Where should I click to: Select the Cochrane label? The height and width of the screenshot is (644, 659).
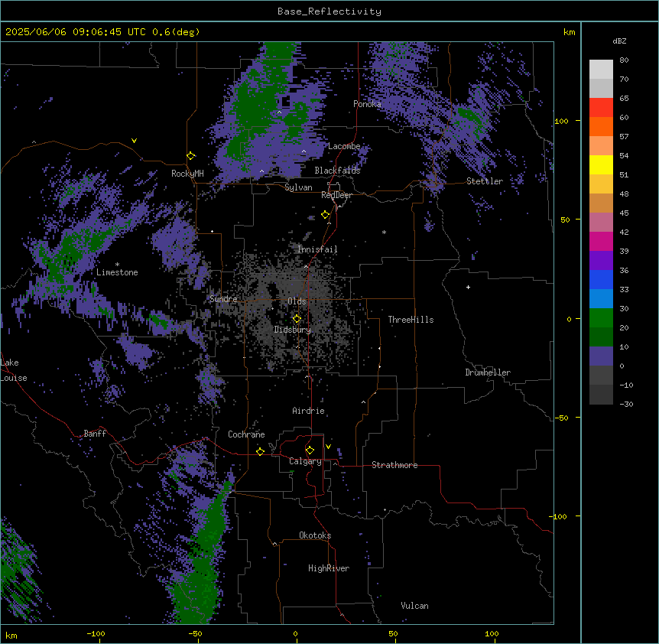click(x=246, y=434)
